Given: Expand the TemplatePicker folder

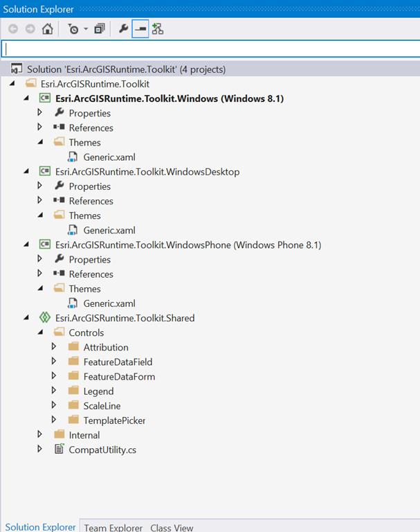Looking at the screenshot, I should tap(54, 420).
